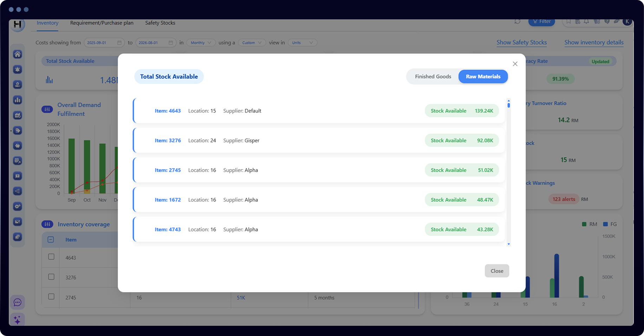
Task: Open the help question sidebar icon
Action: 18,176
